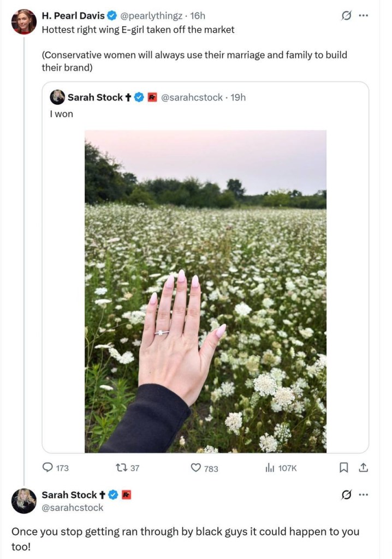Click Sarah Stock name on the reply
392x559 pixels.
coord(69,495)
